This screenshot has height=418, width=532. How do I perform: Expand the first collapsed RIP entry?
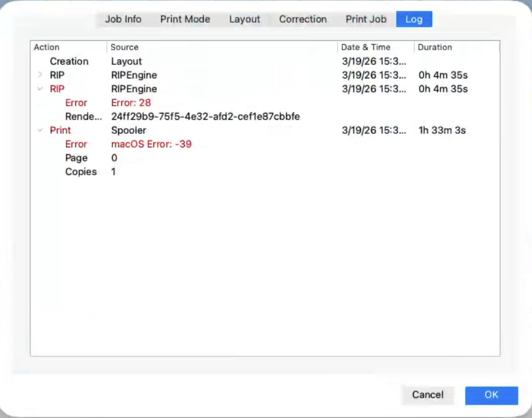coord(40,75)
